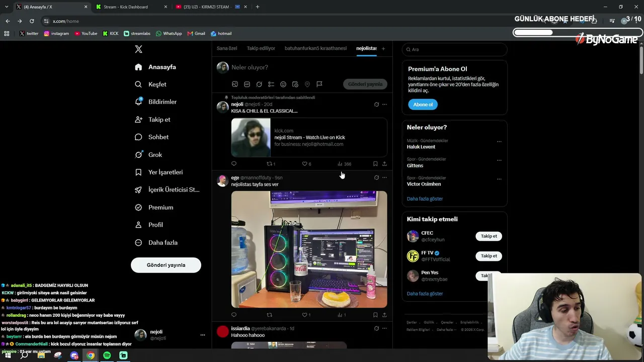
Task: Open Grok actions on nejoli's post
Action: point(376,105)
